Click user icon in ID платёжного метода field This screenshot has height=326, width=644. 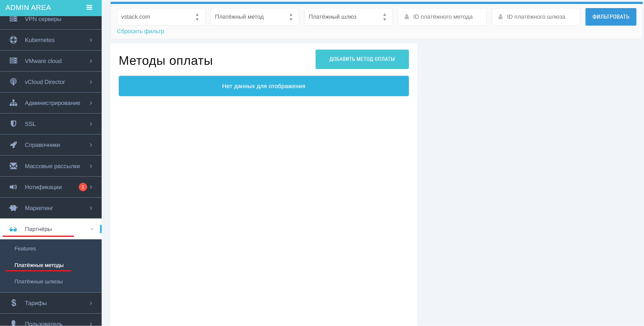(407, 17)
